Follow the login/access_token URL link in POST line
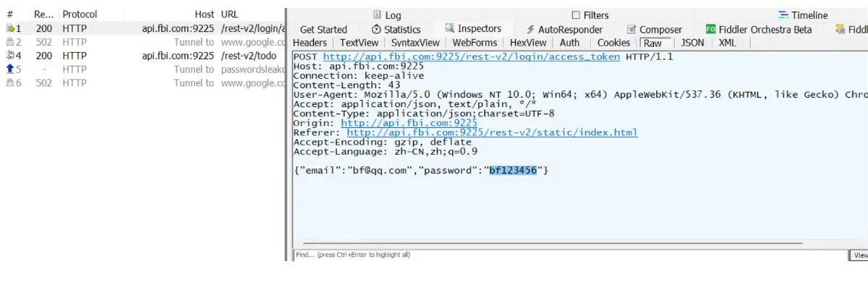The height and width of the screenshot is (285, 868). (472, 56)
